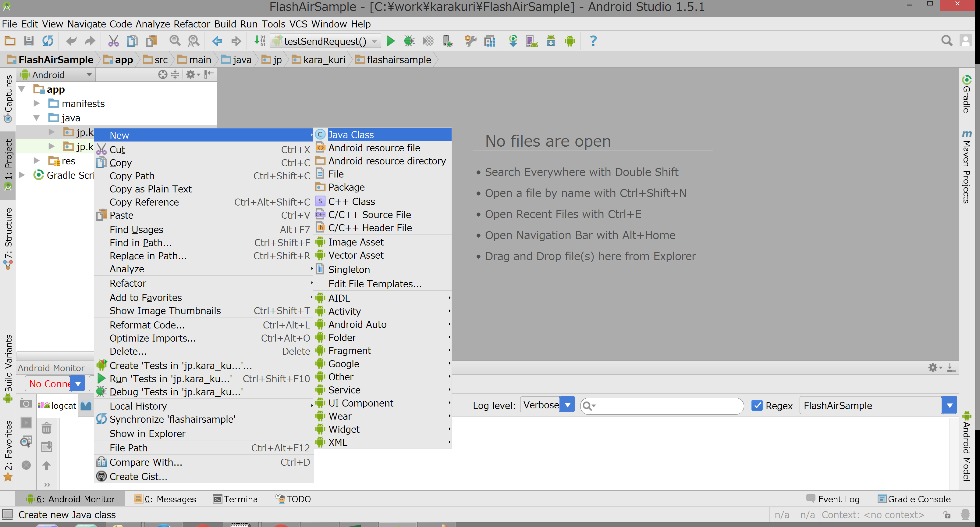This screenshot has width=980, height=527.
Task: Choose Android resource file
Action: (383, 148)
